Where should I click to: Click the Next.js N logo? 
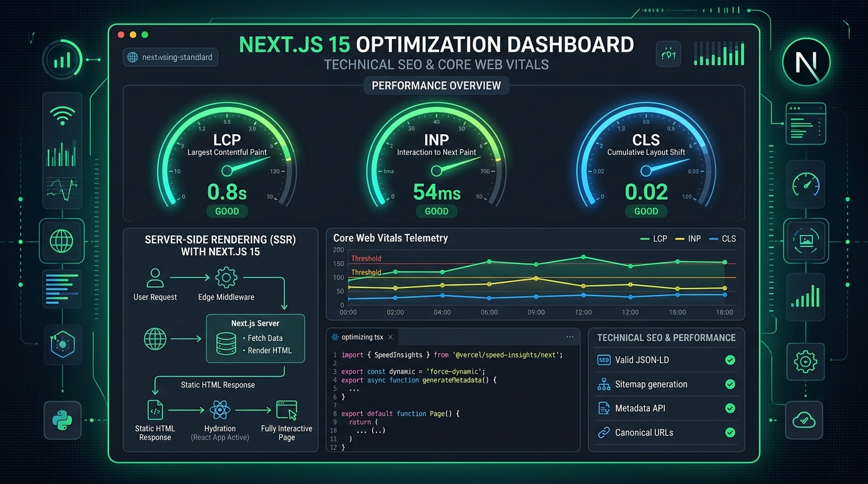click(x=806, y=62)
